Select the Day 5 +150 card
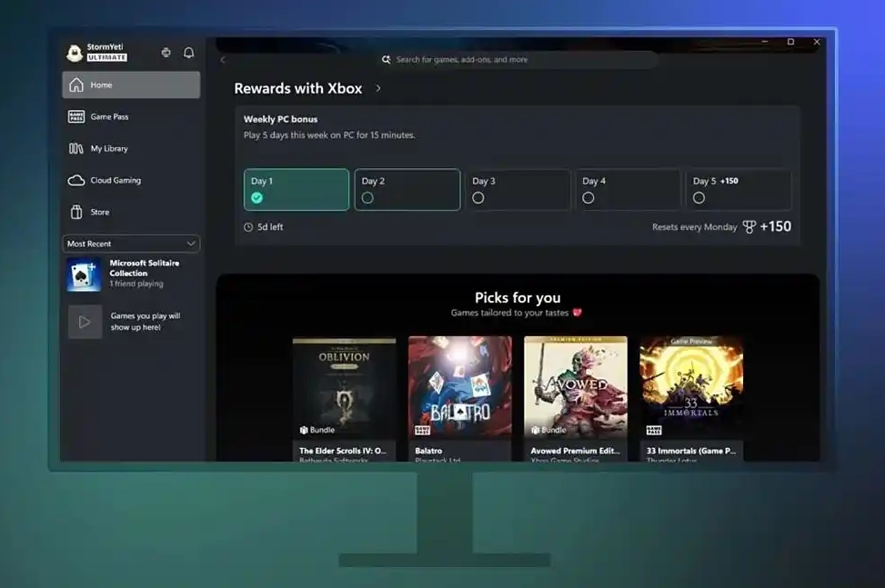Viewport: 885px width, 588px height. [x=739, y=189]
